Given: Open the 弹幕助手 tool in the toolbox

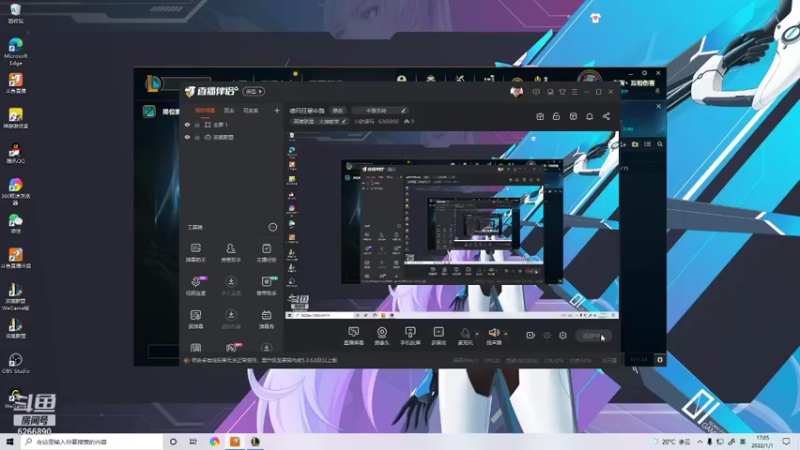Looking at the screenshot, I should tap(195, 253).
